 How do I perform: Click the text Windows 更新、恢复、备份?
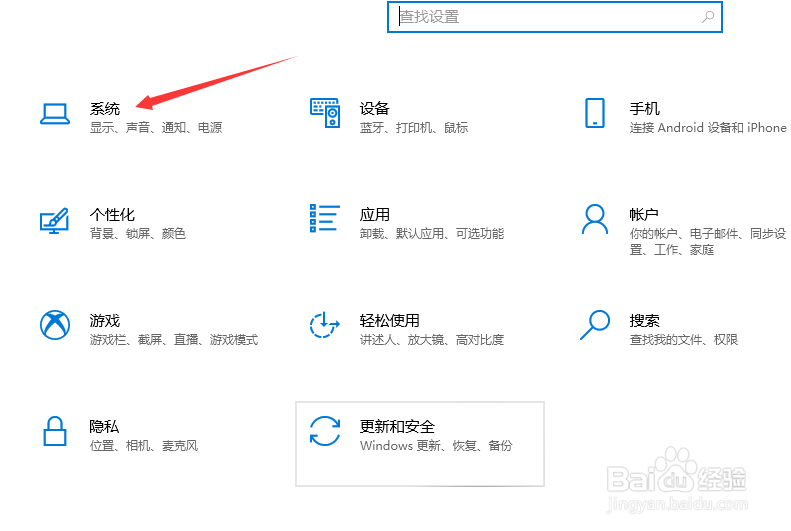tap(436, 446)
